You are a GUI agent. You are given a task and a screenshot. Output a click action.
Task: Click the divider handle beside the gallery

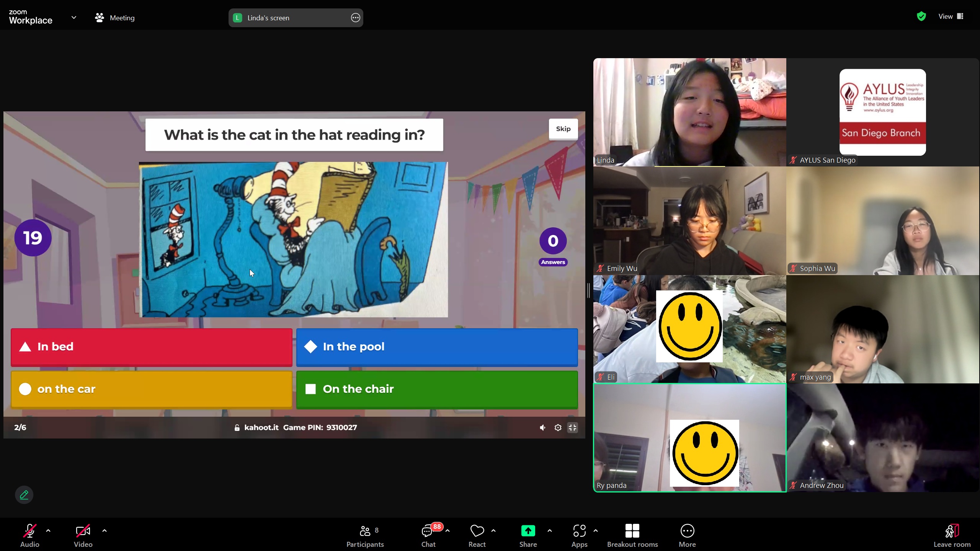[x=589, y=291]
